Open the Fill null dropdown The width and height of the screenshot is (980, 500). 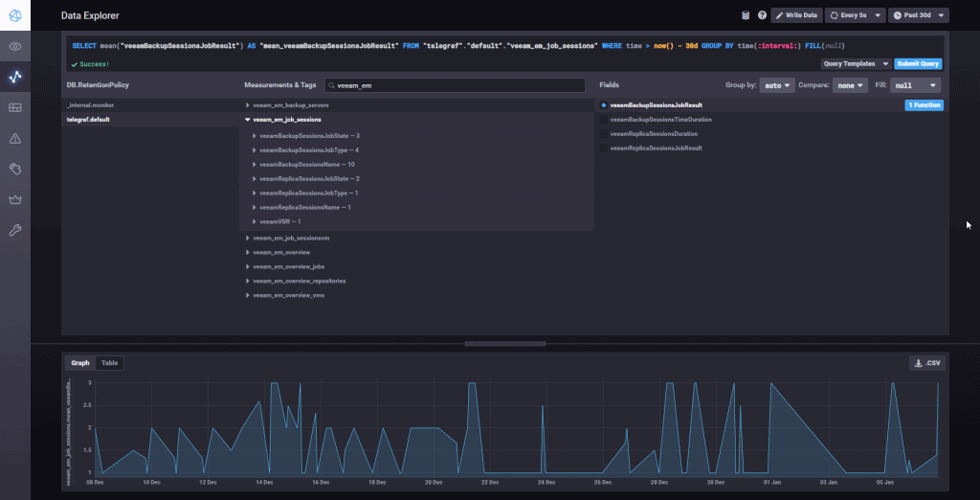point(916,85)
